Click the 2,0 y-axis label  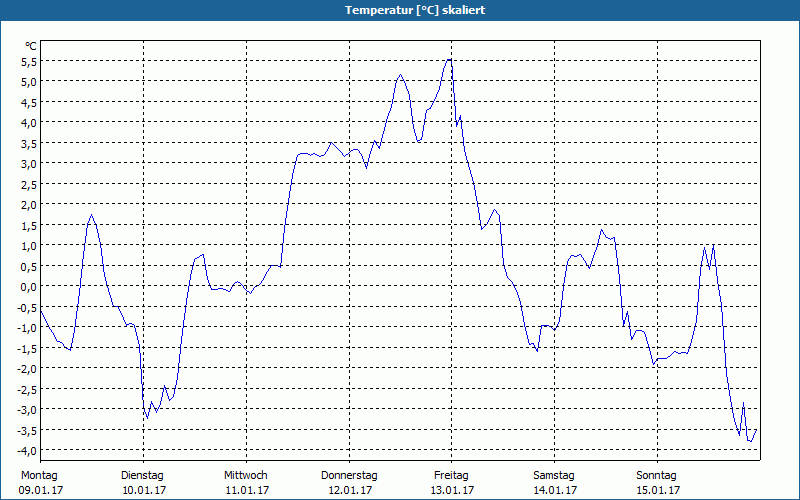point(30,205)
